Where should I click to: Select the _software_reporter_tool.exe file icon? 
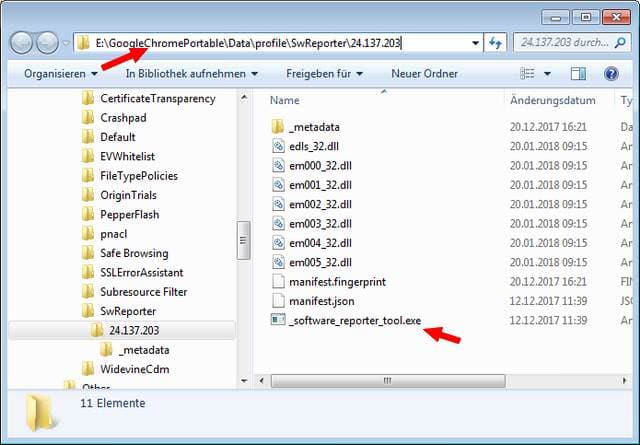pyautogui.click(x=278, y=320)
